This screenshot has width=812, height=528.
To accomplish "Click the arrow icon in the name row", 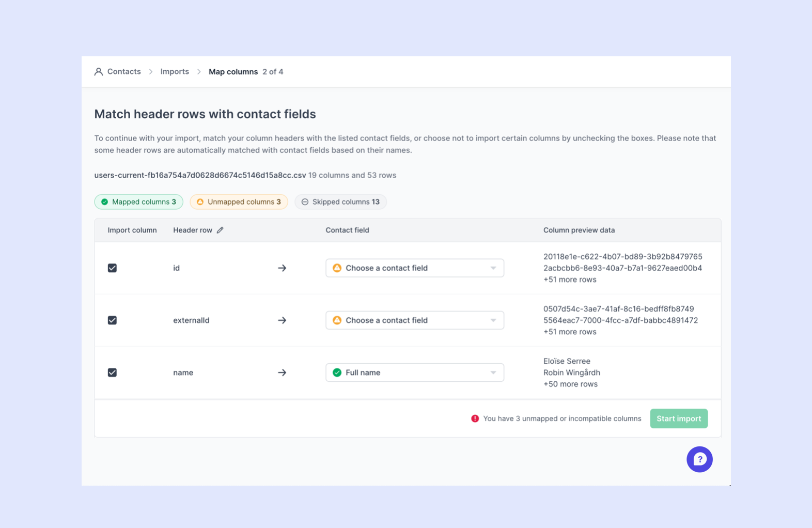I will (x=282, y=372).
